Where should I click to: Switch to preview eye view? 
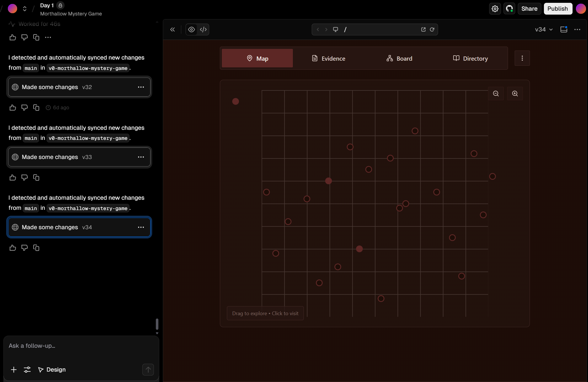pyautogui.click(x=192, y=29)
